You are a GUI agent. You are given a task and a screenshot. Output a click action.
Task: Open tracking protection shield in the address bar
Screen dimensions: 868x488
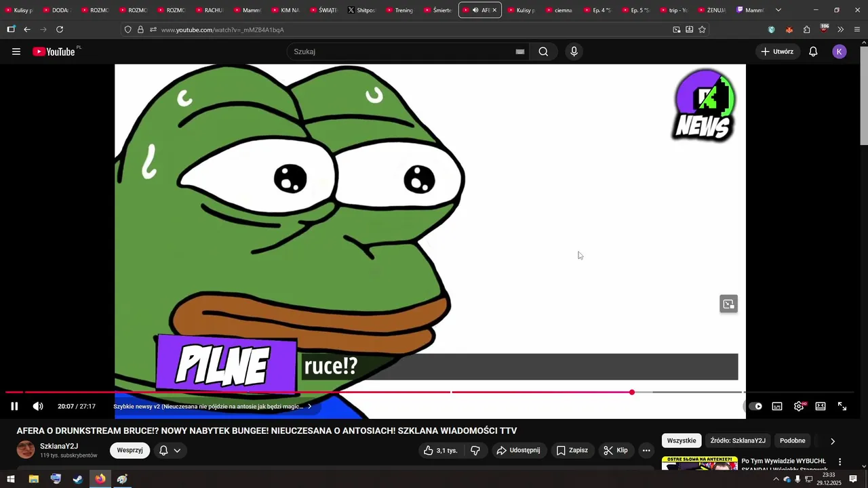[x=127, y=30]
